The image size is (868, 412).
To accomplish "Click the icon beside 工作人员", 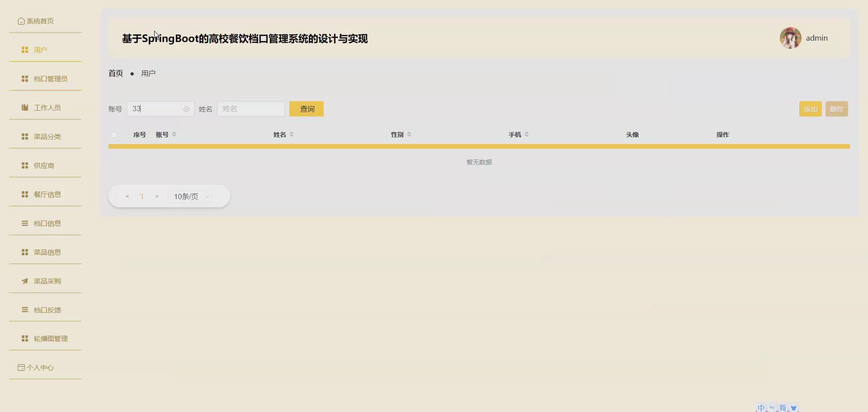I will [25, 108].
